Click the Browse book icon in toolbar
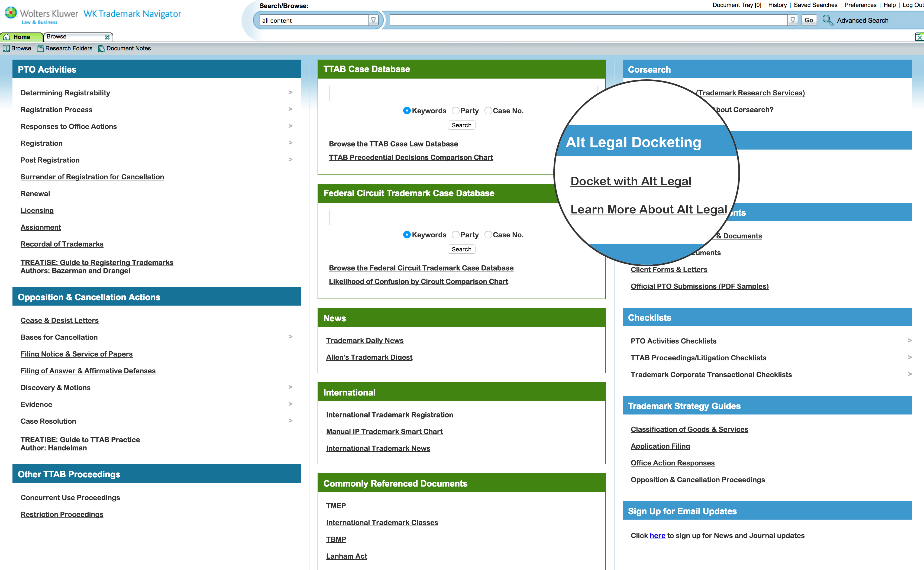Viewport: 924px width, 570px height. pos(6,48)
